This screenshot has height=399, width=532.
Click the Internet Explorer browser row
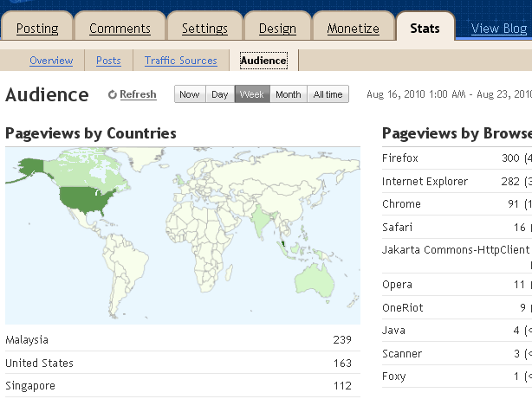click(457, 182)
